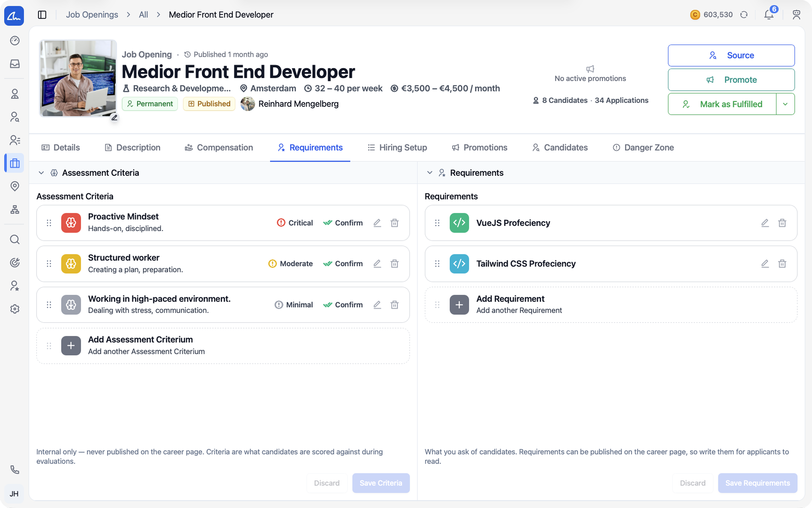Change the Moderate importance level

(290, 264)
